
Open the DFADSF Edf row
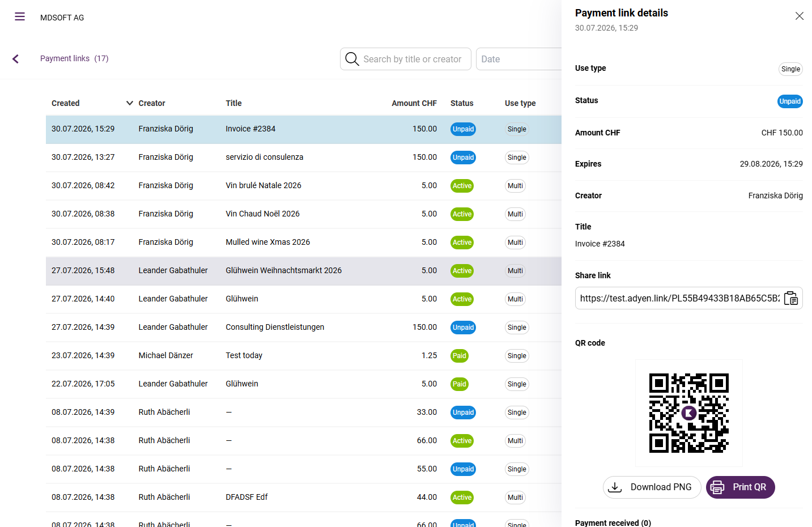click(x=304, y=498)
